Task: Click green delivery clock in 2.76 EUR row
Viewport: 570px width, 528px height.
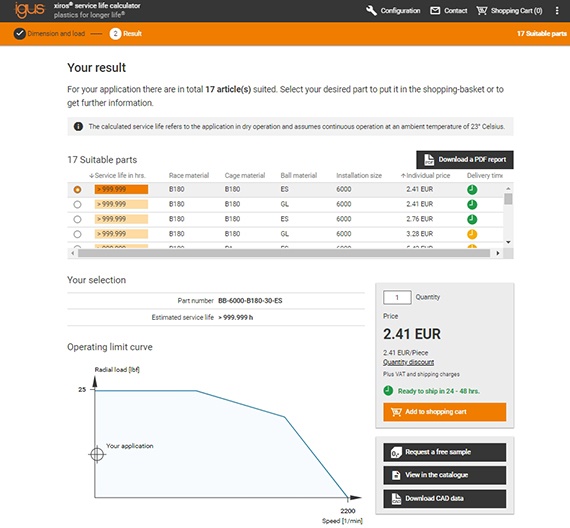Action: (x=472, y=219)
